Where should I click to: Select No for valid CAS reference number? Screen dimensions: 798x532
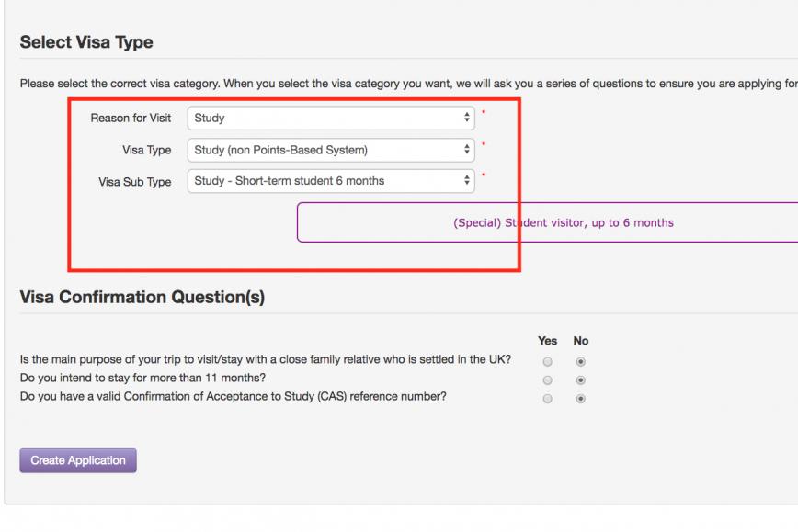pos(580,399)
